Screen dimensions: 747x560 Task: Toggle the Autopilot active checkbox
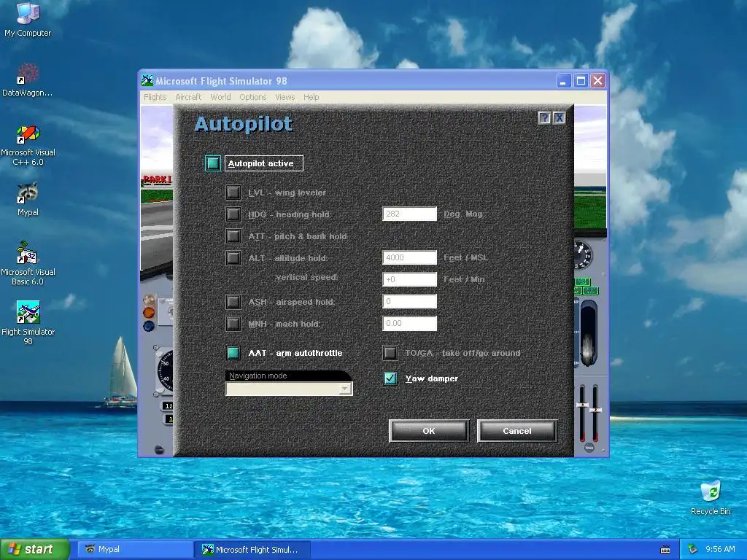click(212, 163)
